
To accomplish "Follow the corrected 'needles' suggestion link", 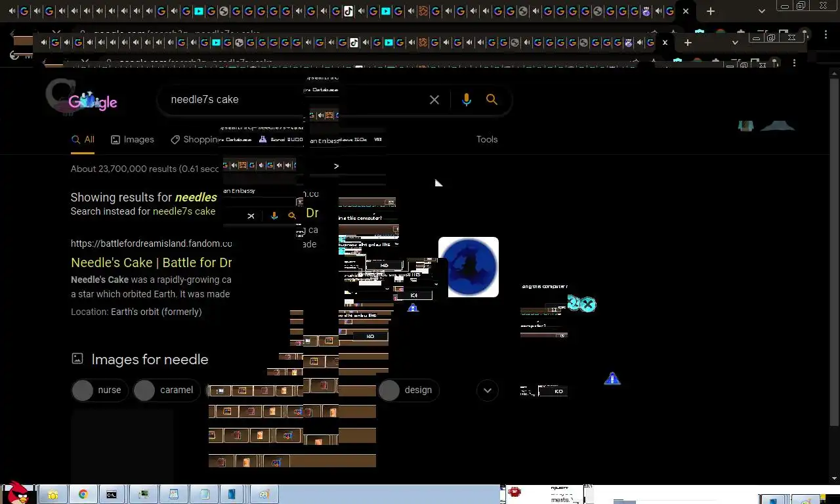I will pyautogui.click(x=196, y=198).
